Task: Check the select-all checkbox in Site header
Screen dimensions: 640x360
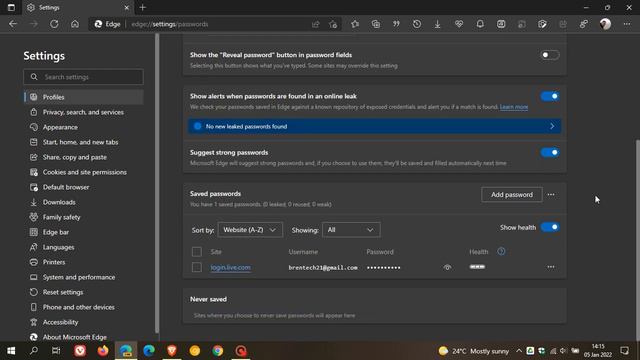Action: click(197, 251)
